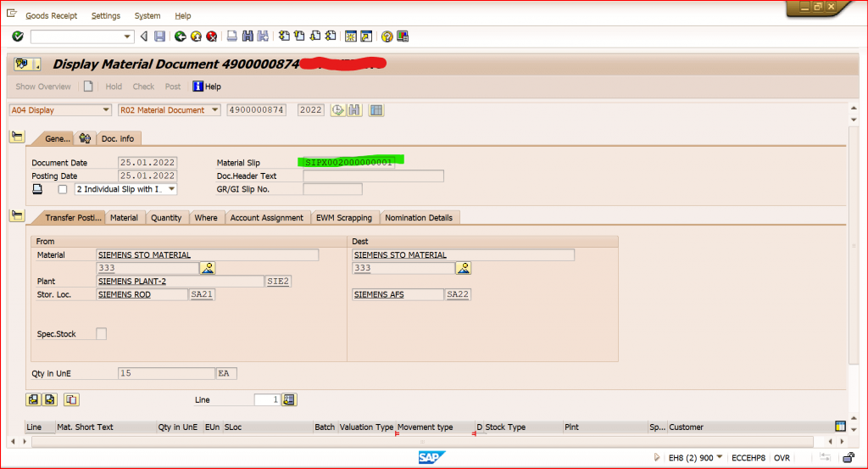Click the find document icon next to year field
Viewport: 868px width, 469px height.
tap(354, 110)
